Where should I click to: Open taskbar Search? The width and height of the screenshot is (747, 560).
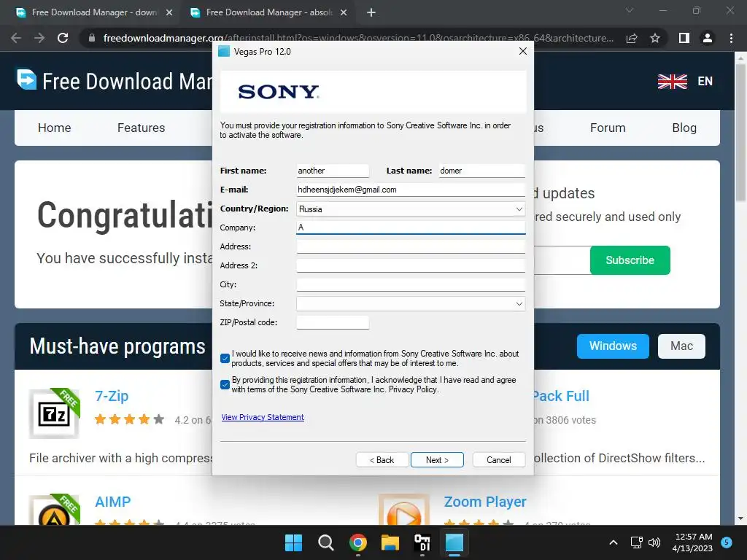point(326,542)
